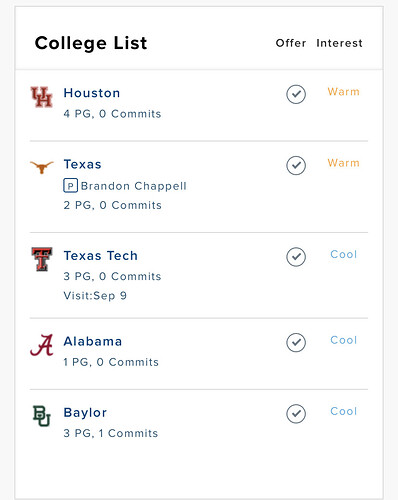Click the P badge beside Brandon Chappell

coord(70,186)
